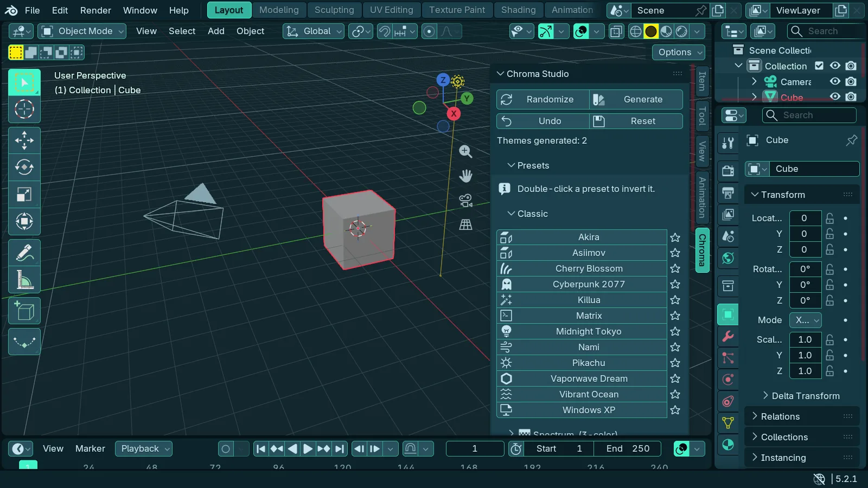This screenshot has width=868, height=488.
Task: Click the outliner Search field
Action: (825, 31)
